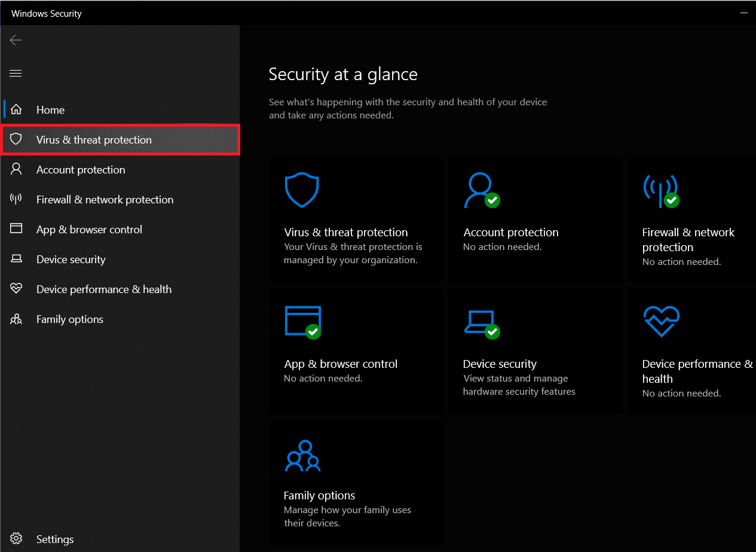Click the people icon on Family options card

(x=303, y=456)
